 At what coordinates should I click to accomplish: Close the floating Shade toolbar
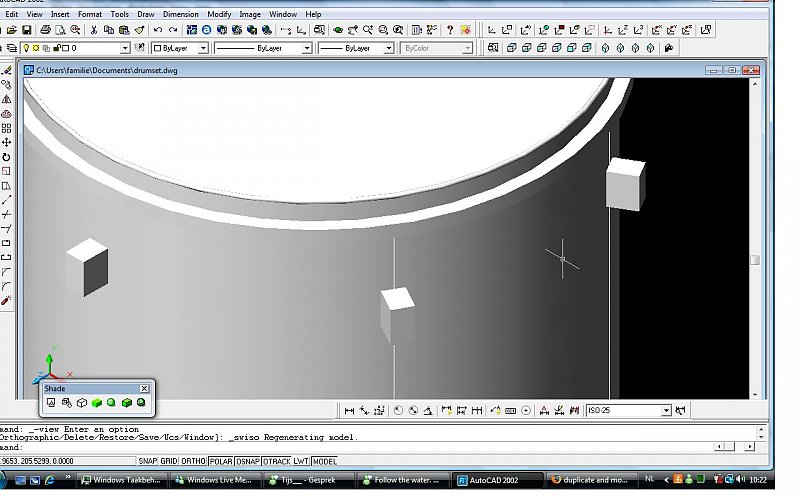click(144, 388)
